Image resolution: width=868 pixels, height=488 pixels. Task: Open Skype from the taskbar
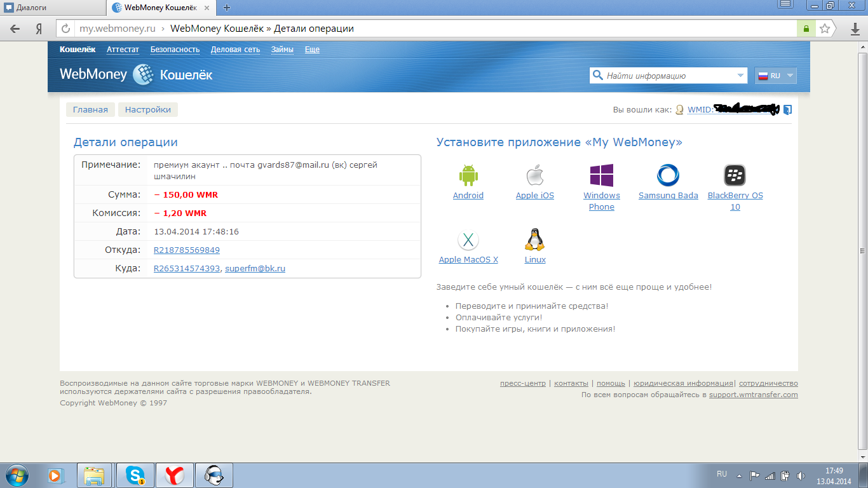tap(135, 475)
